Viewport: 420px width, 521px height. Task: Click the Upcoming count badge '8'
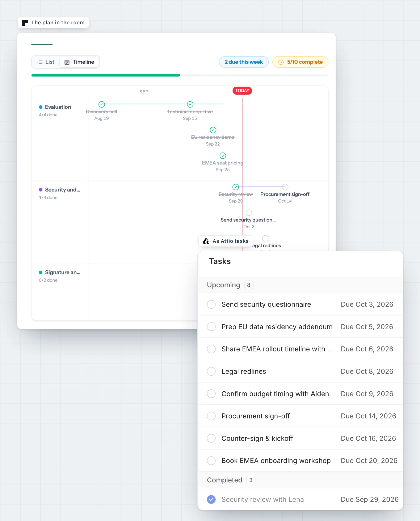(249, 285)
